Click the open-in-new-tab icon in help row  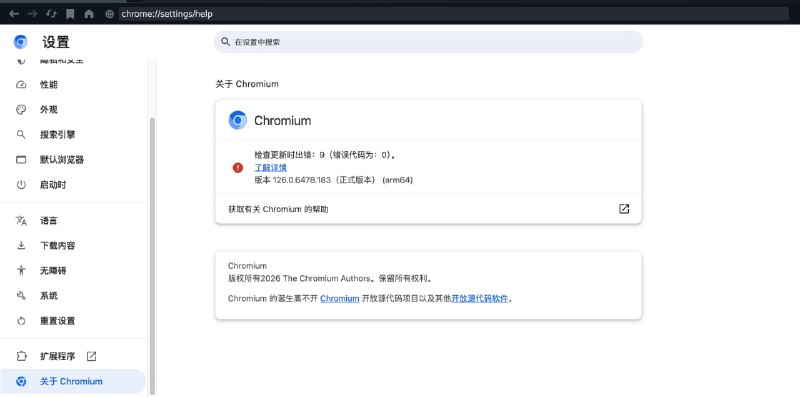624,209
